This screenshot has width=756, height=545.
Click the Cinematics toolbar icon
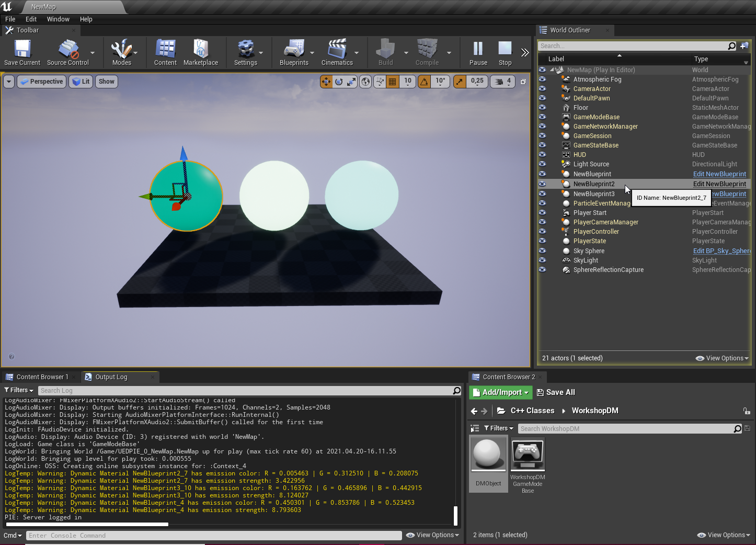click(337, 53)
